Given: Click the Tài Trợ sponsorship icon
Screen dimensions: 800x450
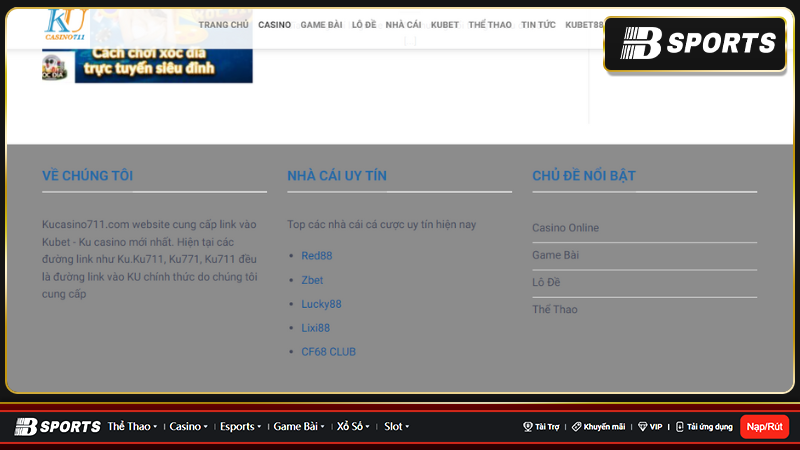Looking at the screenshot, I should point(528,427).
